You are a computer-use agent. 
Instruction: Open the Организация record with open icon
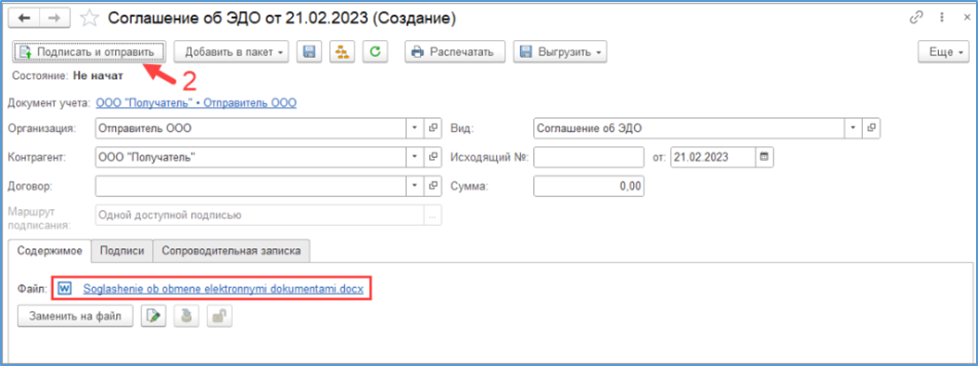tap(432, 129)
